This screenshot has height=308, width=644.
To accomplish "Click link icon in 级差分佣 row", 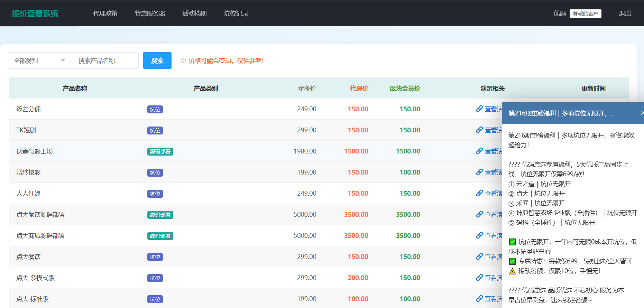I will pos(479,109).
